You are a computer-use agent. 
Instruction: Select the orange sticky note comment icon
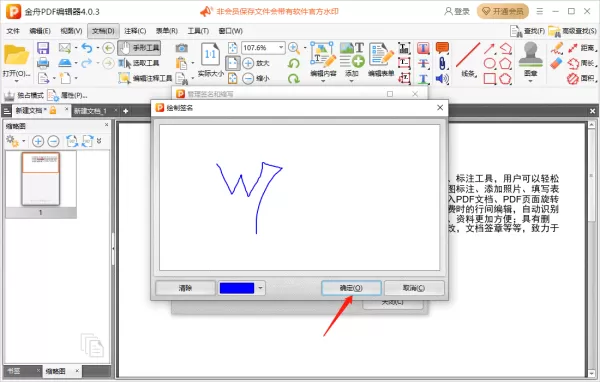click(x=442, y=48)
